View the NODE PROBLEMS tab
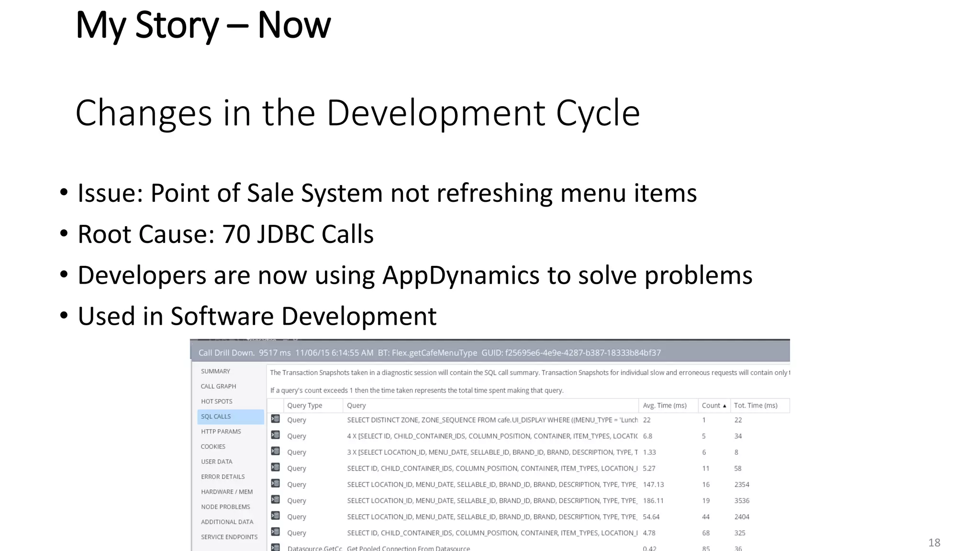 (225, 507)
